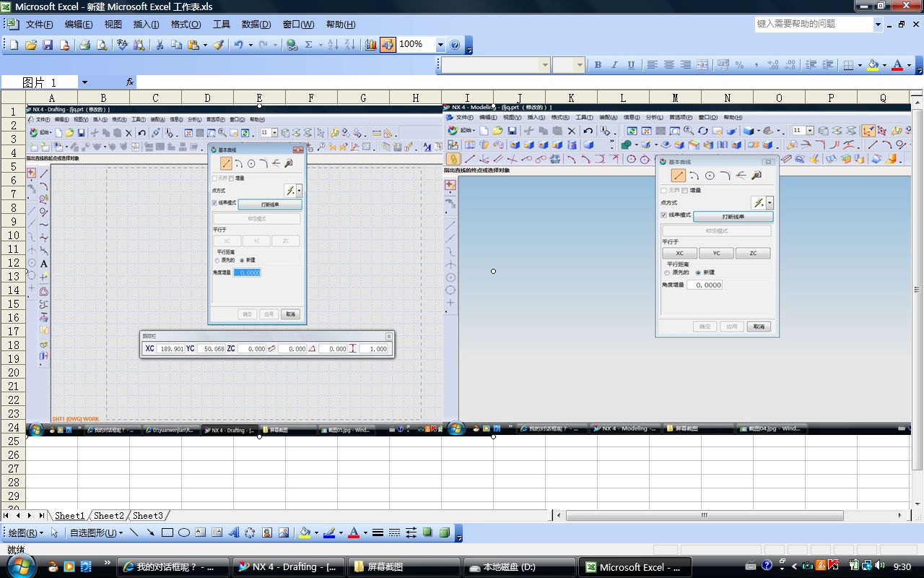Click the Select Objects arrow pointer
924x578 pixels.
point(54,533)
